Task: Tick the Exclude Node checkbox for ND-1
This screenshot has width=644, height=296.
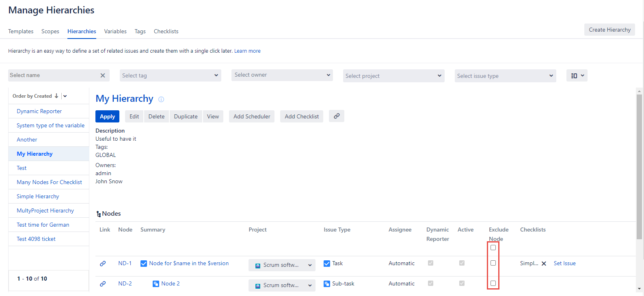Action: click(493, 263)
